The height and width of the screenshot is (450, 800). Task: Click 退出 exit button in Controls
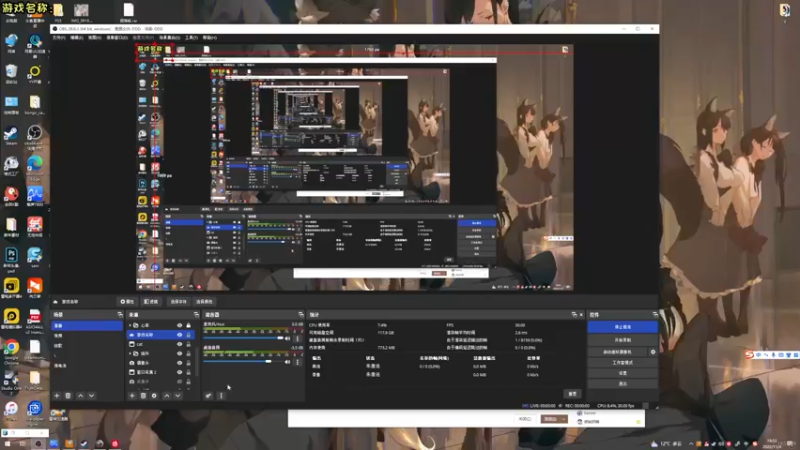pos(622,384)
